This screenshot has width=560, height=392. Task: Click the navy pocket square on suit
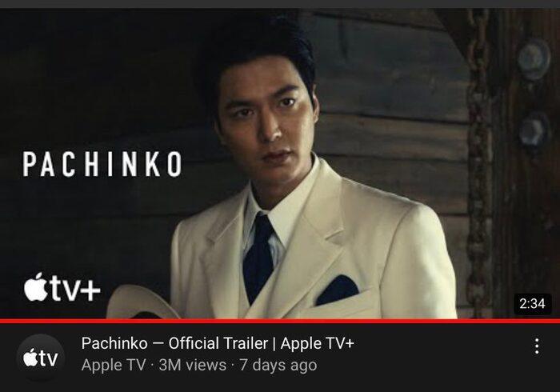point(338,289)
